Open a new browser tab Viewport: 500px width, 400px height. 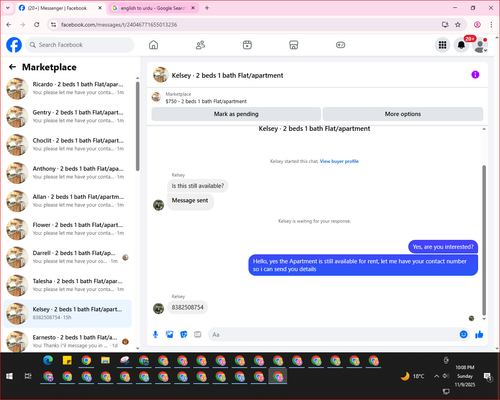click(x=207, y=8)
